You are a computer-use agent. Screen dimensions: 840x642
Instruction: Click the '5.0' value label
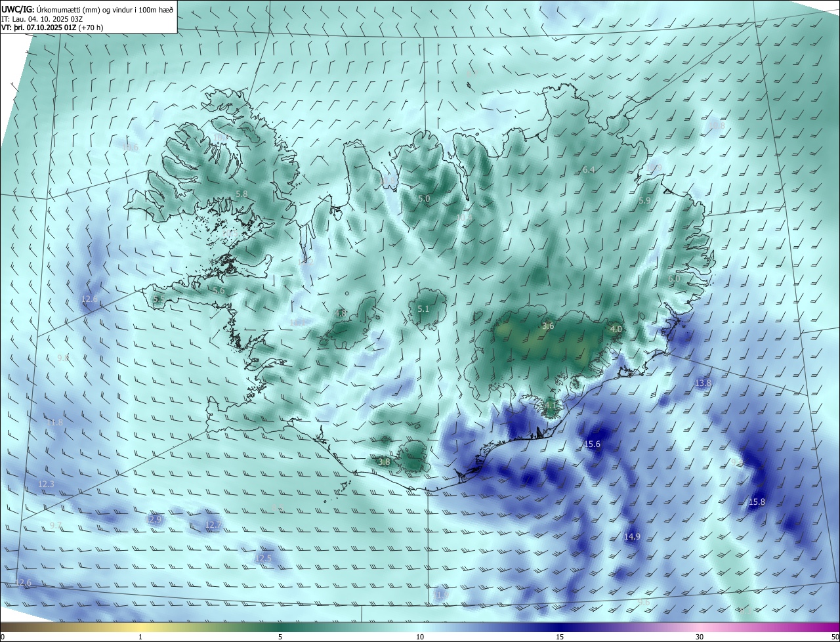point(424,199)
